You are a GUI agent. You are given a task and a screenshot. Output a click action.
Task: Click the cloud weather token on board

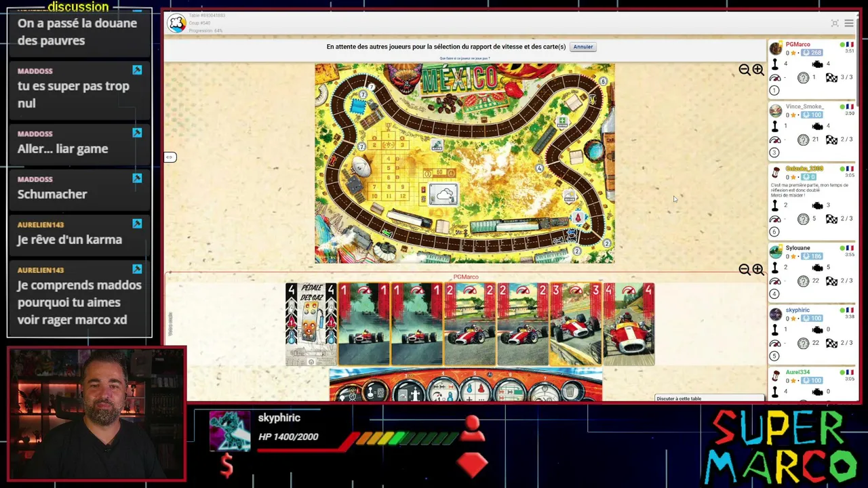(x=443, y=195)
